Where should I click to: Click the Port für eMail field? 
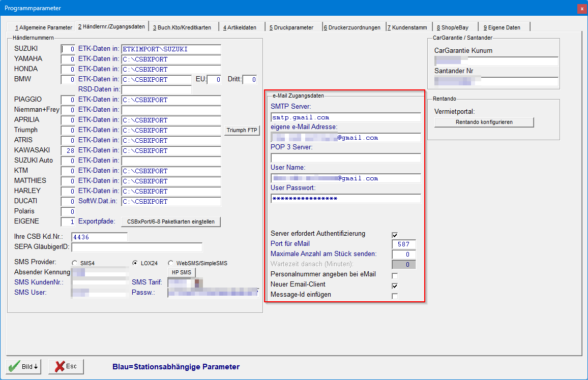(403, 244)
